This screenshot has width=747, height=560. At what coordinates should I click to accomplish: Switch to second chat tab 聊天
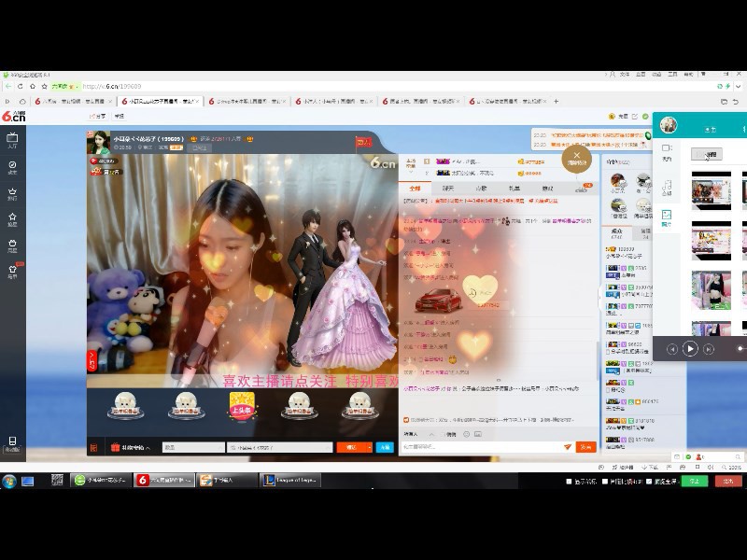pyautogui.click(x=448, y=189)
